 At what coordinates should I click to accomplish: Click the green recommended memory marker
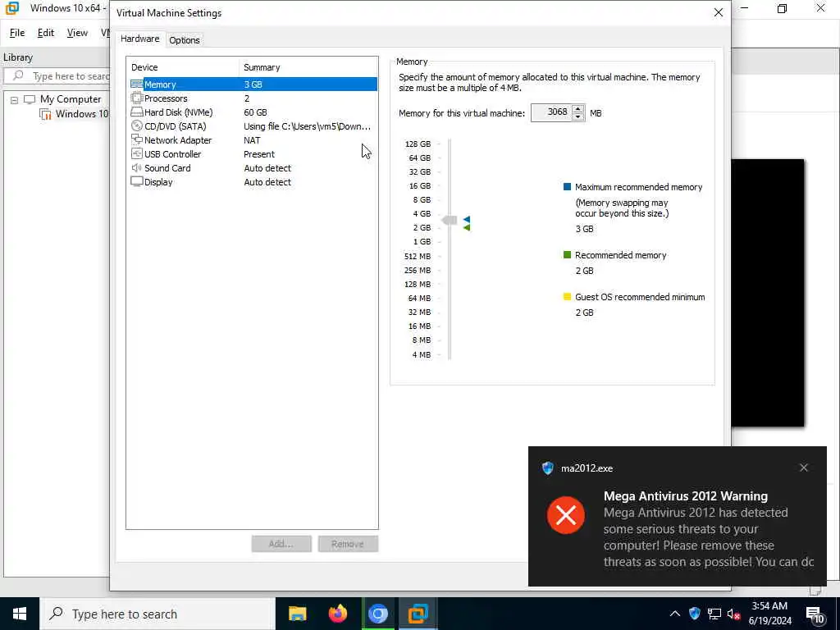(x=467, y=228)
